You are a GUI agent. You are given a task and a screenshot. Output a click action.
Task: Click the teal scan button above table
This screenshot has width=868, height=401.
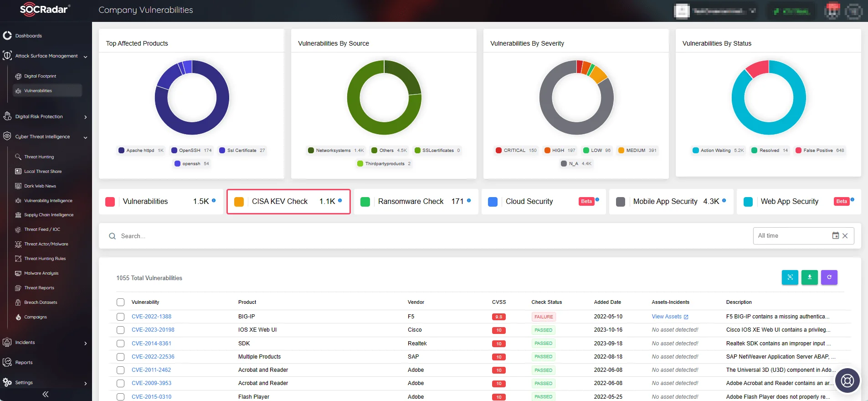point(790,277)
